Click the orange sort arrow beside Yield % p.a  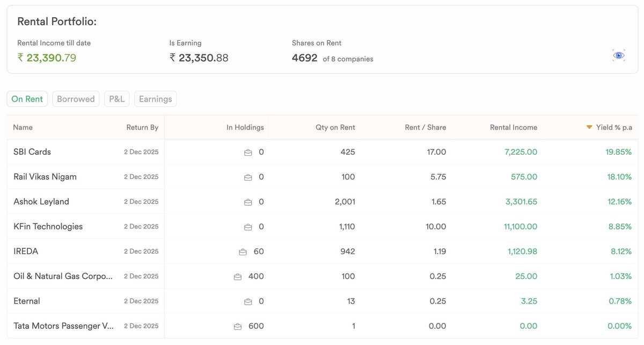pyautogui.click(x=589, y=127)
